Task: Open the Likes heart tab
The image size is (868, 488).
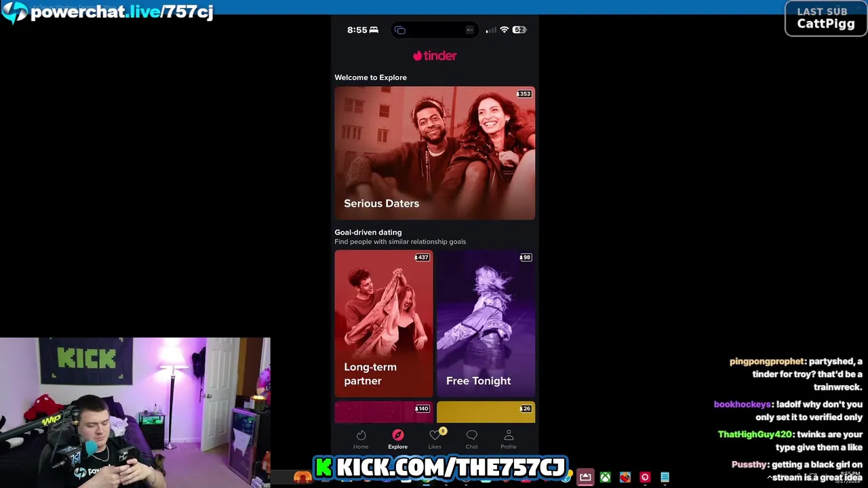Action: pyautogui.click(x=435, y=439)
